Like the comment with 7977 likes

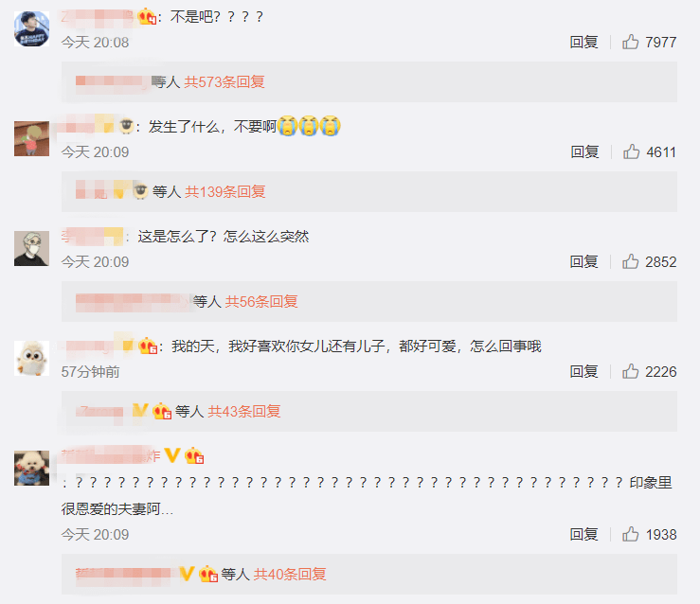point(630,42)
